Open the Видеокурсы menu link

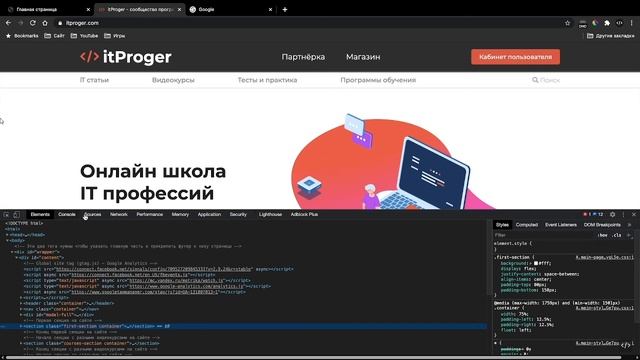click(x=173, y=80)
